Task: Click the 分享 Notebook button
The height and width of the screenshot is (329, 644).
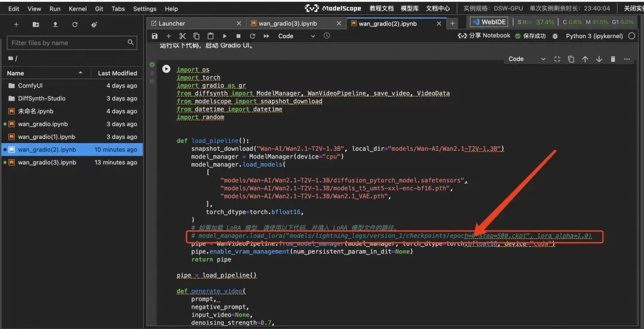Action: pos(484,36)
